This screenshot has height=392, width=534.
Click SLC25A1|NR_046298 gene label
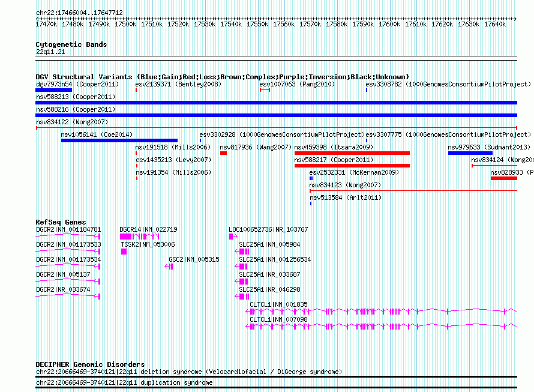click(269, 289)
